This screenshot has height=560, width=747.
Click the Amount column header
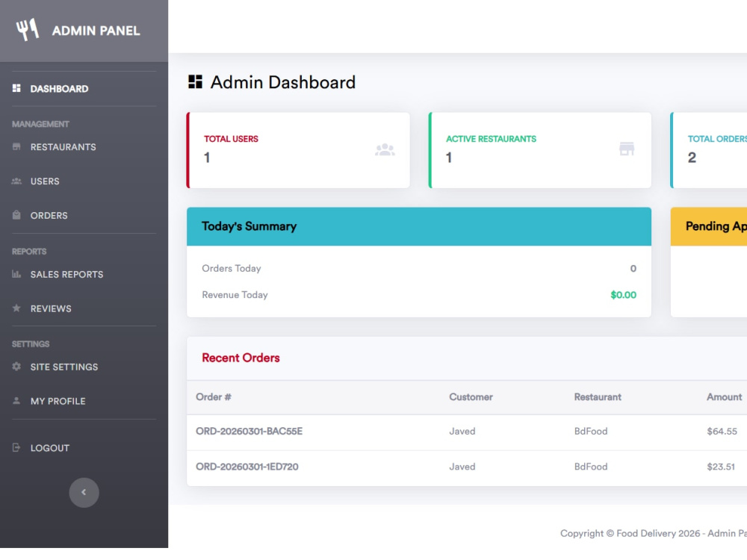724,396
